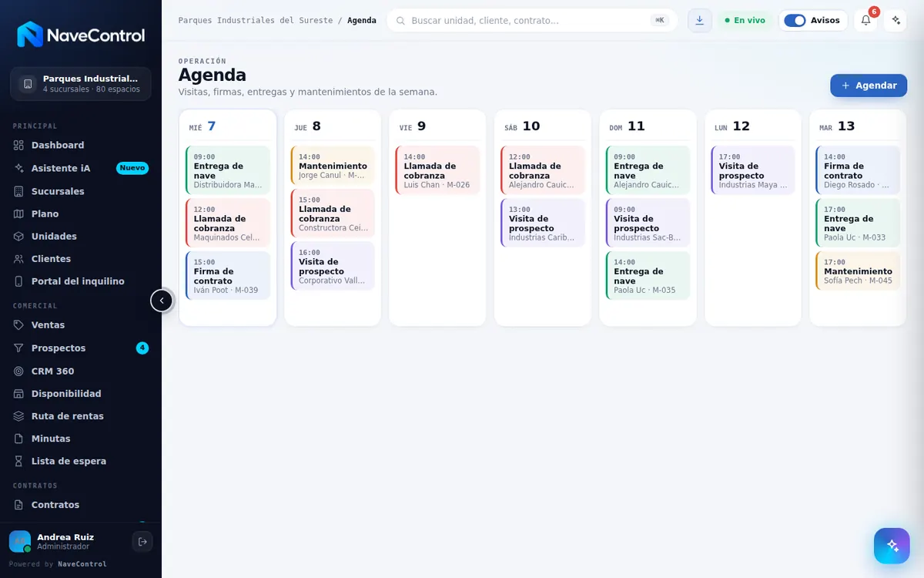Click Parques Industriales del Sureste breadcrumb
924x578 pixels.
pyautogui.click(x=256, y=21)
